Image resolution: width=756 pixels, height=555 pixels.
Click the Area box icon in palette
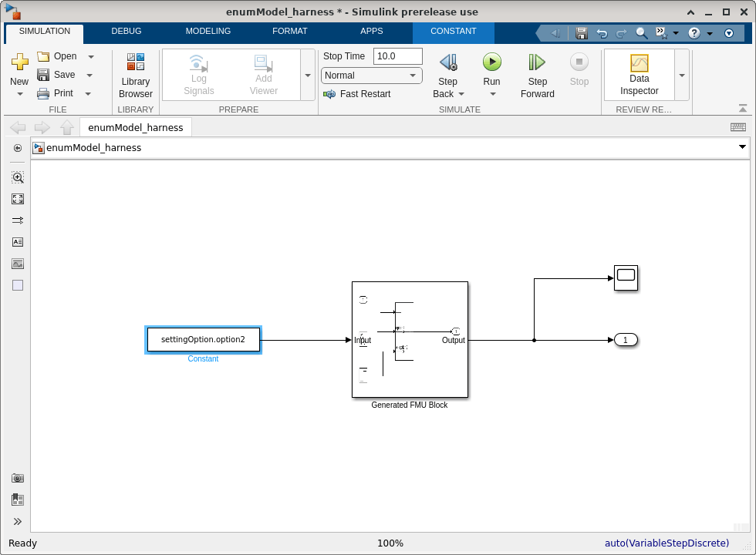18,285
